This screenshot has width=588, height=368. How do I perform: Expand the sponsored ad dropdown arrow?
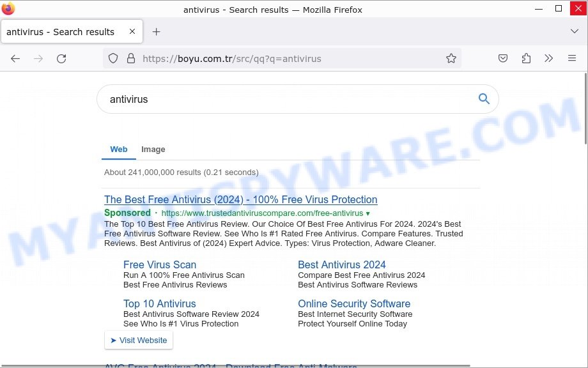(367, 213)
